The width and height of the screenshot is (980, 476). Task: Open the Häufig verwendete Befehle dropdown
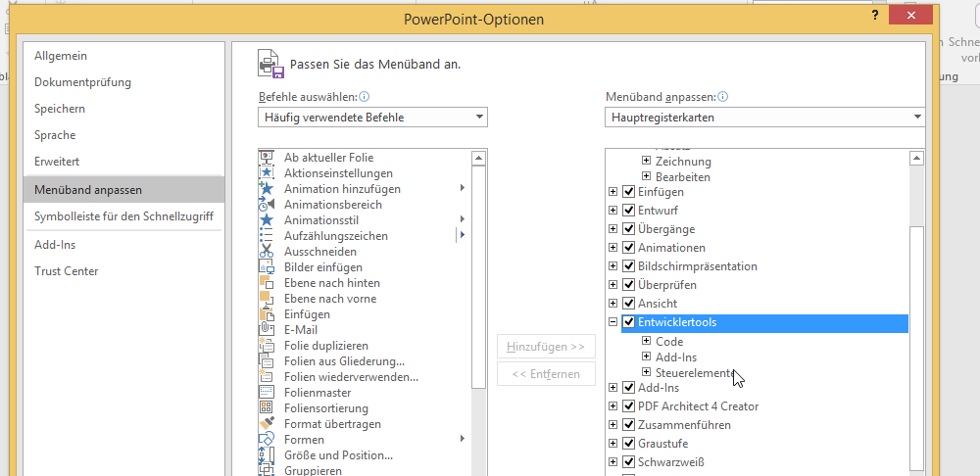(372, 117)
